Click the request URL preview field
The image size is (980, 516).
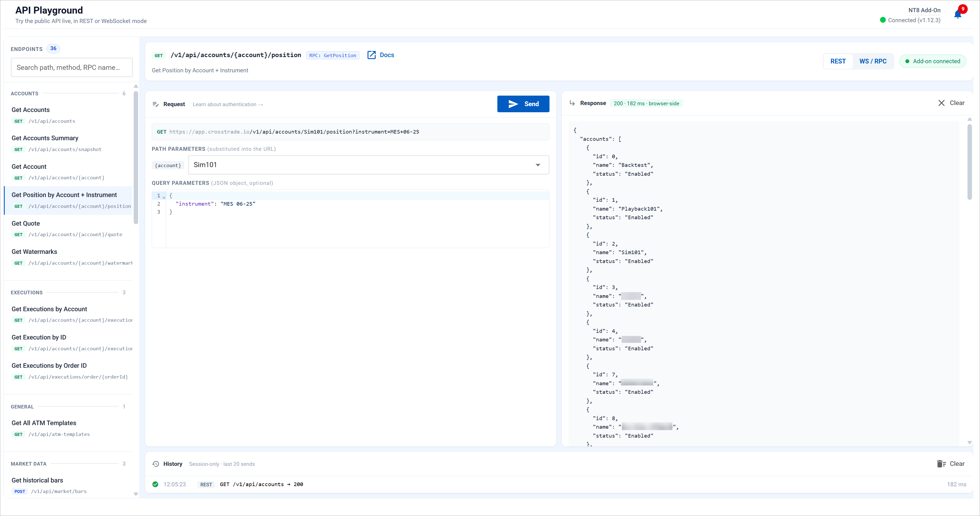pyautogui.click(x=350, y=132)
